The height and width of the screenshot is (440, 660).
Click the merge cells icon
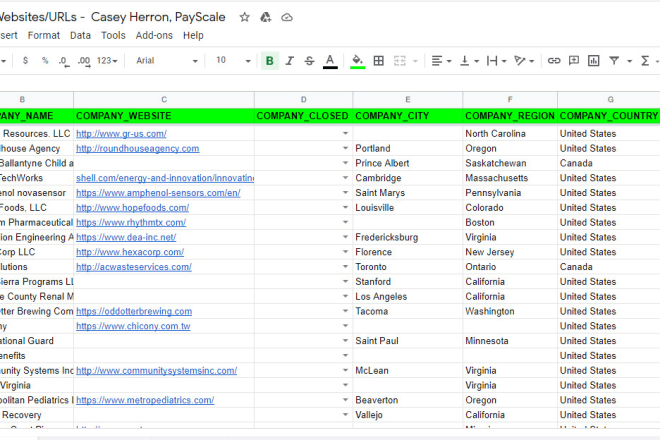coord(399,61)
